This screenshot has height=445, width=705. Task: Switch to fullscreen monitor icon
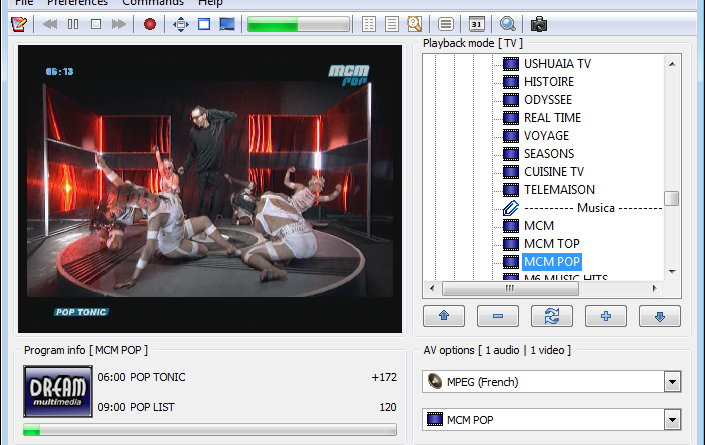point(227,24)
